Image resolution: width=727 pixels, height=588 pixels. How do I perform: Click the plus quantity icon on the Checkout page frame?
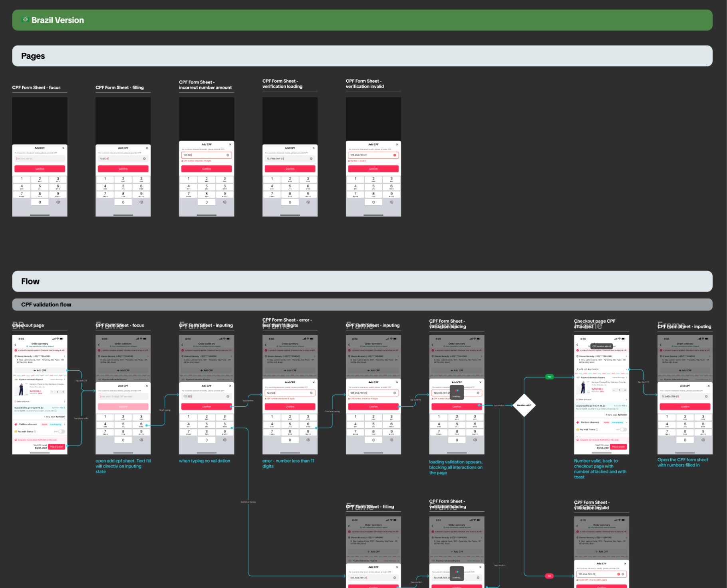click(63, 392)
